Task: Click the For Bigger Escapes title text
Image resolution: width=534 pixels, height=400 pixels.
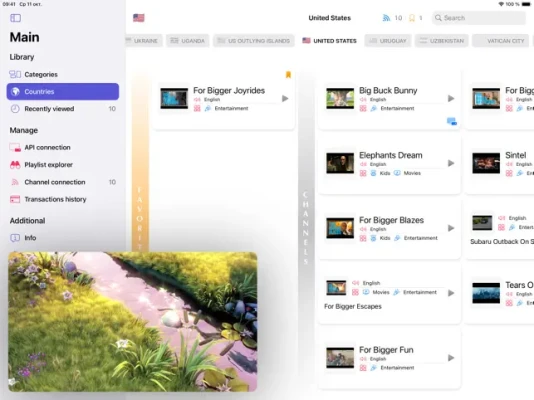Action: point(353,306)
